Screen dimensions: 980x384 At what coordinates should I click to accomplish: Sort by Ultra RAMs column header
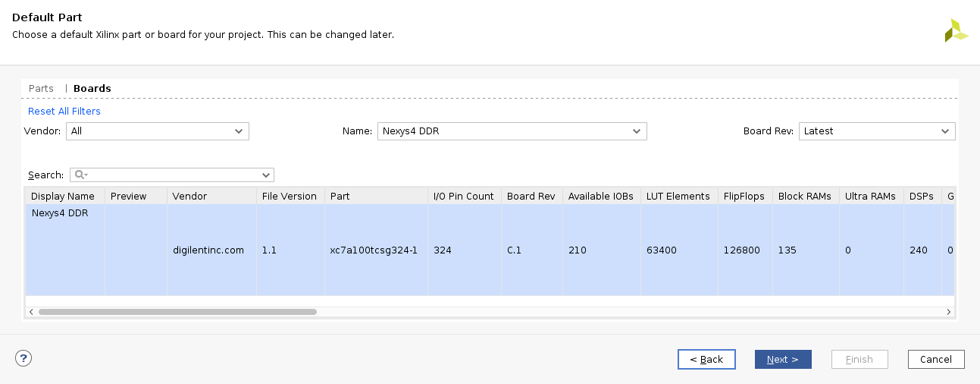click(872, 196)
